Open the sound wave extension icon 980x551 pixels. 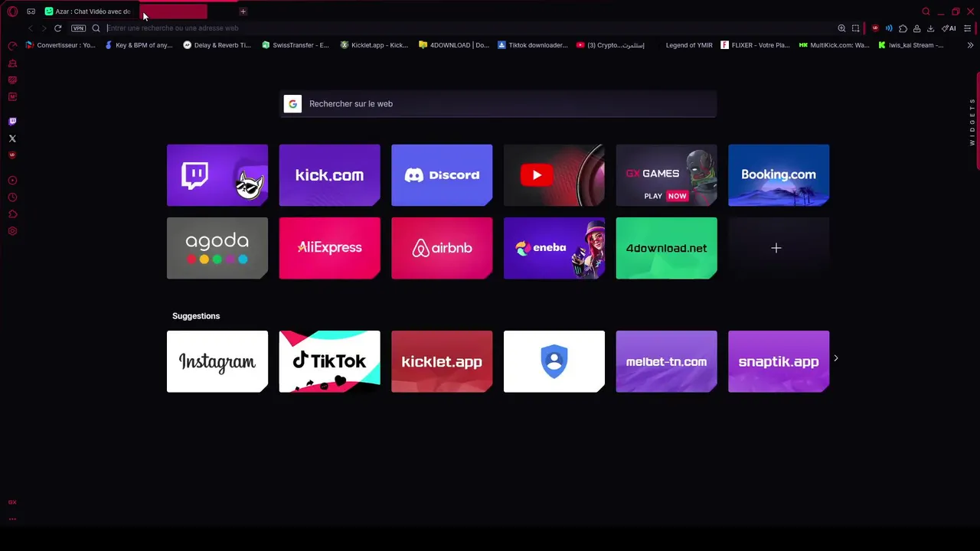tap(889, 28)
